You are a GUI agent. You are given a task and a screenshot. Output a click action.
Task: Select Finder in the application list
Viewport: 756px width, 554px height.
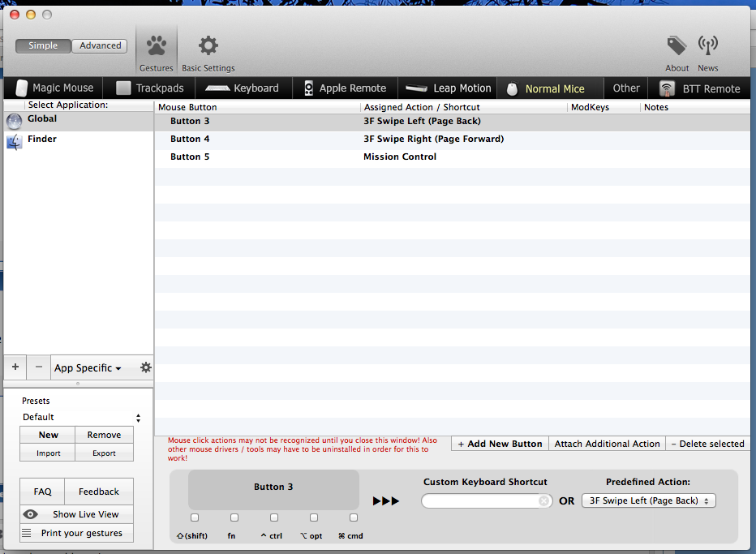tap(79, 140)
